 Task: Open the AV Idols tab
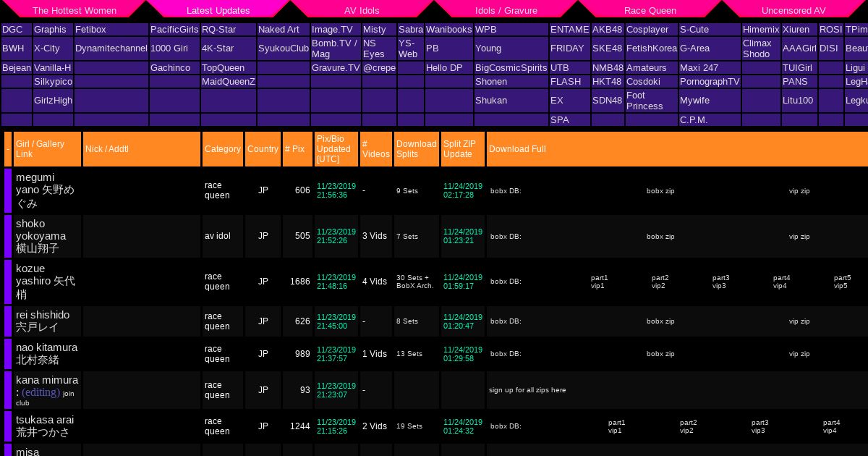coord(362,10)
